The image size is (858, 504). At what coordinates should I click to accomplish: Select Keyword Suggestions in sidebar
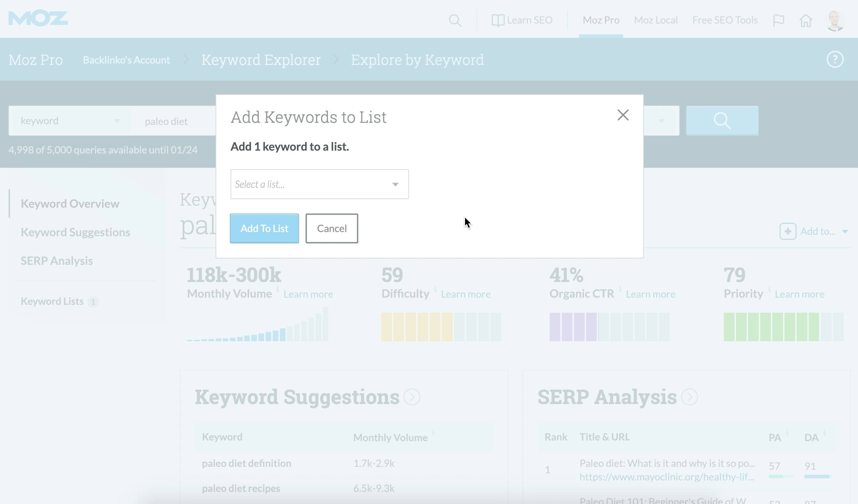(x=75, y=232)
